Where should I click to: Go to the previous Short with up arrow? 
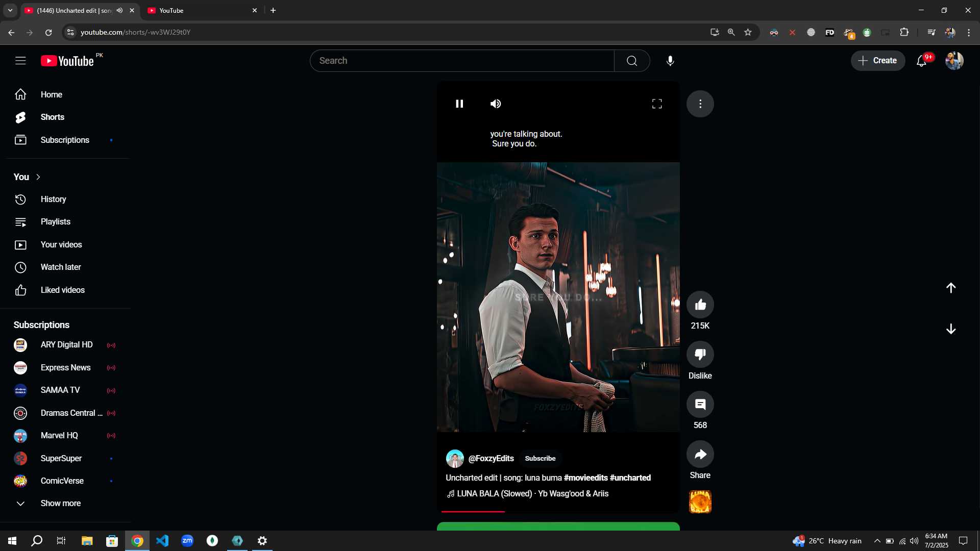[951, 288]
